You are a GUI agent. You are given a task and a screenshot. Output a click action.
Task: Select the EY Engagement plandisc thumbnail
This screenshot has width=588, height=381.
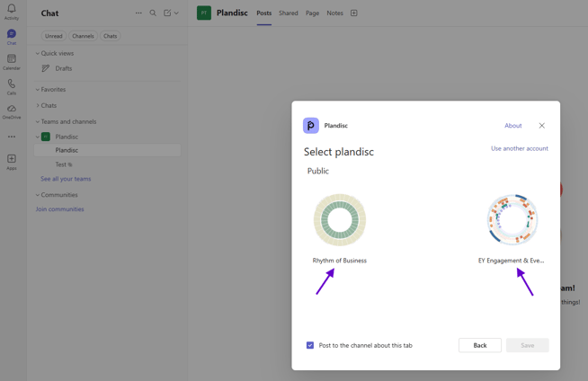pos(512,220)
